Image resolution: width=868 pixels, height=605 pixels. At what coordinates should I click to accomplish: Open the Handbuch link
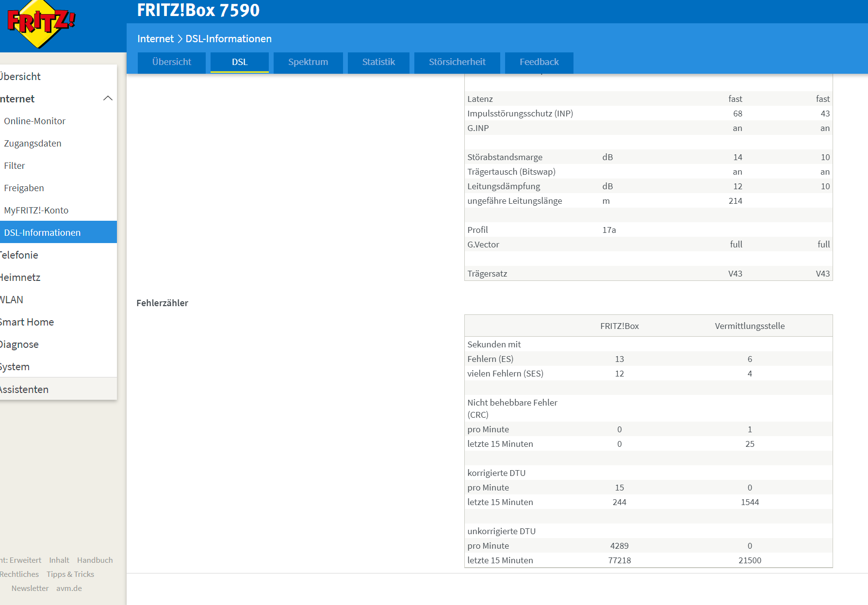pos(95,560)
